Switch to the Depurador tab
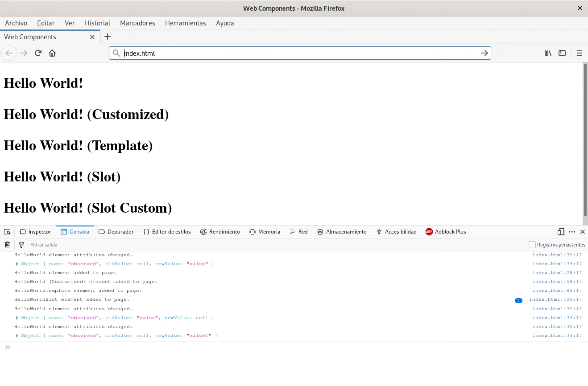 click(116, 232)
